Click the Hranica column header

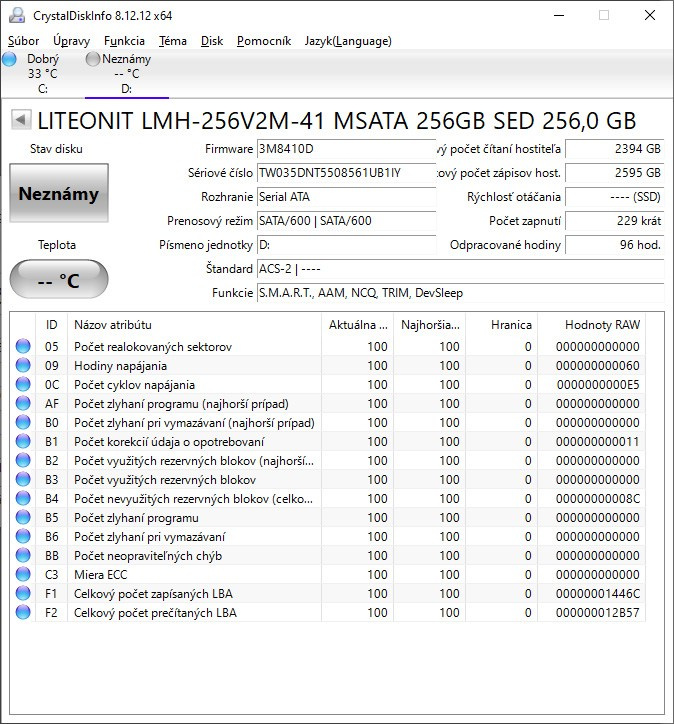pyautogui.click(x=501, y=325)
